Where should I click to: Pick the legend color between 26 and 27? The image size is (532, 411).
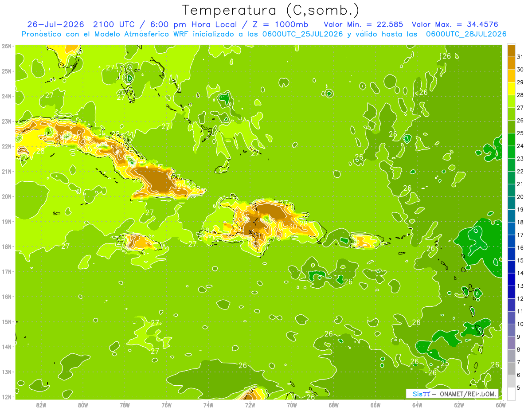tap(511, 114)
